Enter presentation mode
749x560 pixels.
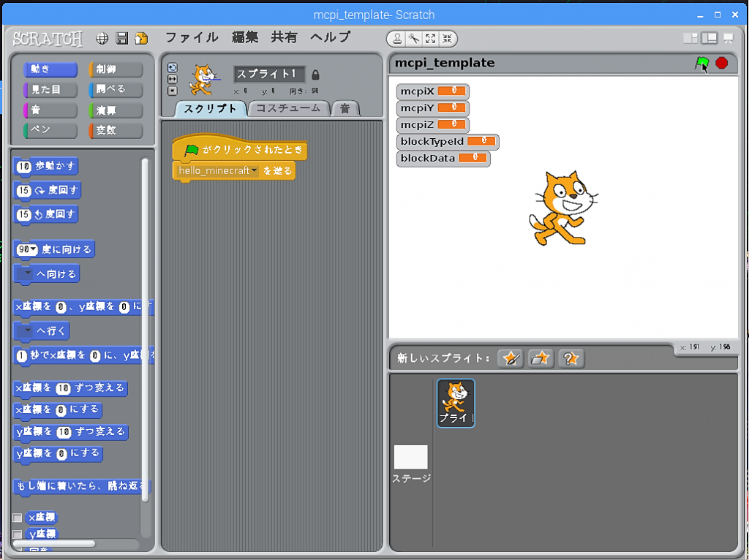point(729,38)
